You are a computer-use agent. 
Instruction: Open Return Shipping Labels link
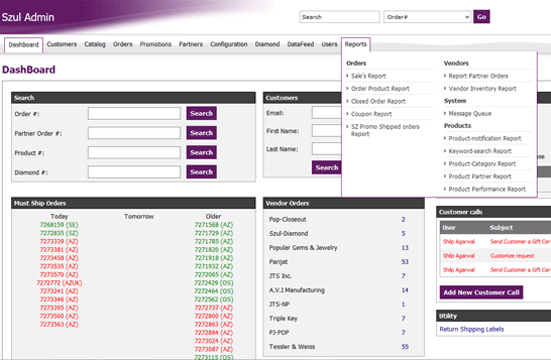(472, 329)
